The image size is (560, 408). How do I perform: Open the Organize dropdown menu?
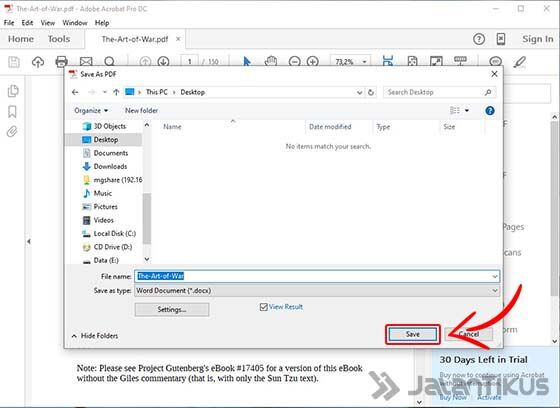(91, 110)
